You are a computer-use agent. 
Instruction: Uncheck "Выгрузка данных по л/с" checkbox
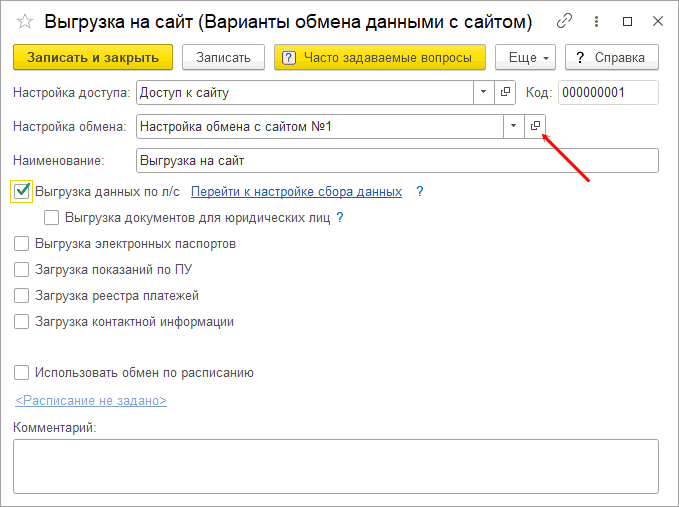(22, 191)
